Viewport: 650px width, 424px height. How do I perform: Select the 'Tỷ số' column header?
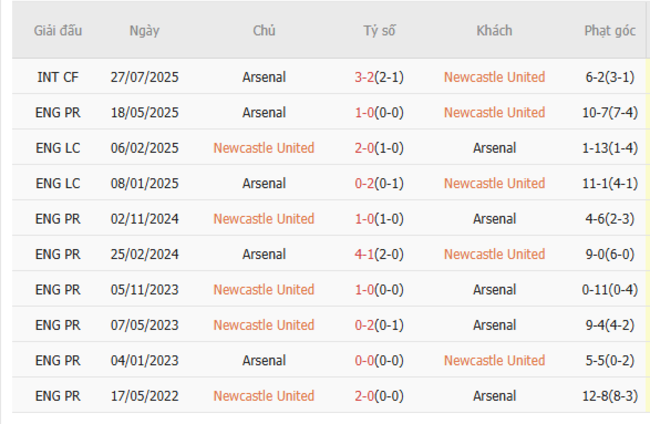[379, 30]
